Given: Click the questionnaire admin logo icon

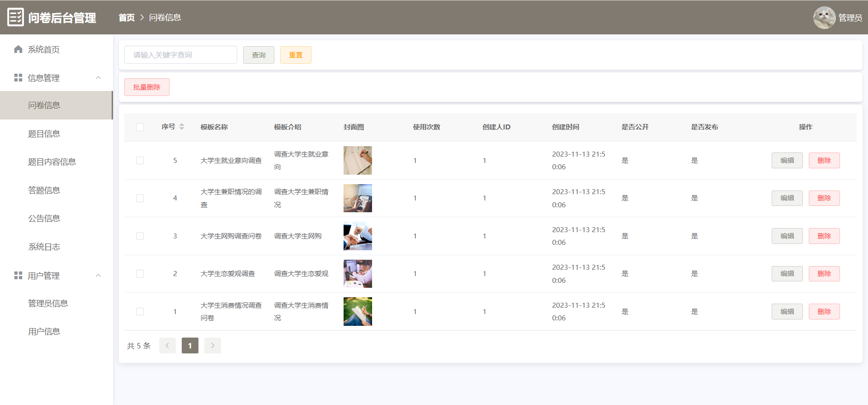Looking at the screenshot, I should click(16, 17).
